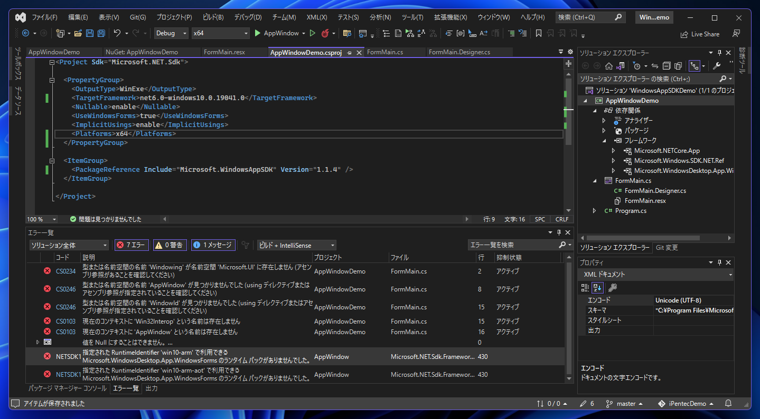The image size is (760, 419).
Task: Collapse the AppWindowDemo project node
Action: [585, 101]
